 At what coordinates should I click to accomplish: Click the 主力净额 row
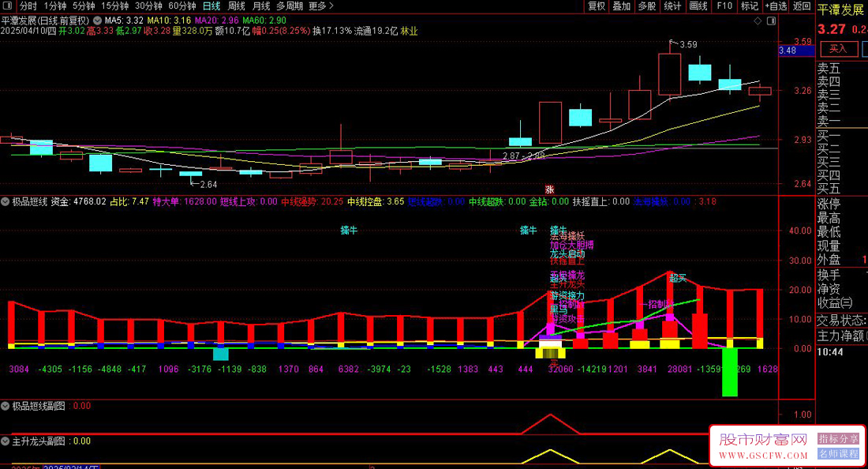point(843,336)
